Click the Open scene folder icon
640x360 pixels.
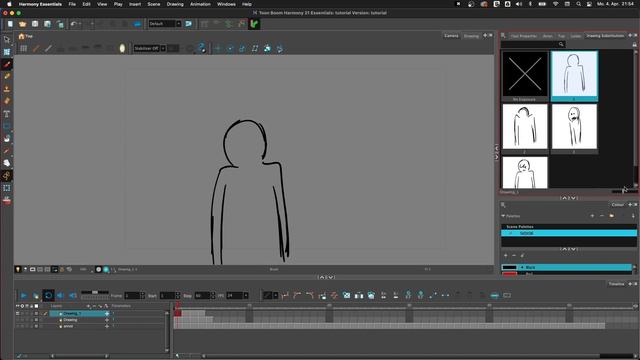(22, 24)
